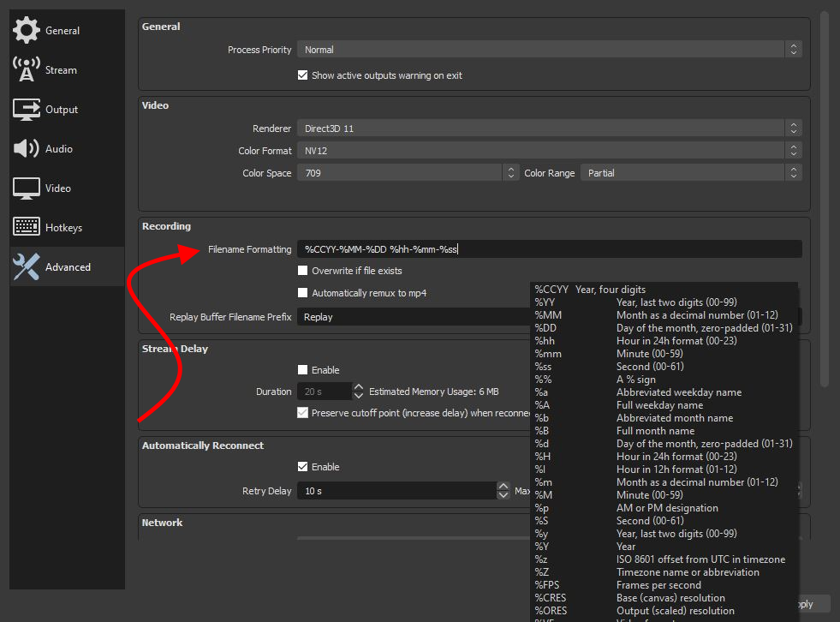Select the Stream label in sidebar
Image resolution: width=840 pixels, height=622 pixels.
[x=61, y=70]
